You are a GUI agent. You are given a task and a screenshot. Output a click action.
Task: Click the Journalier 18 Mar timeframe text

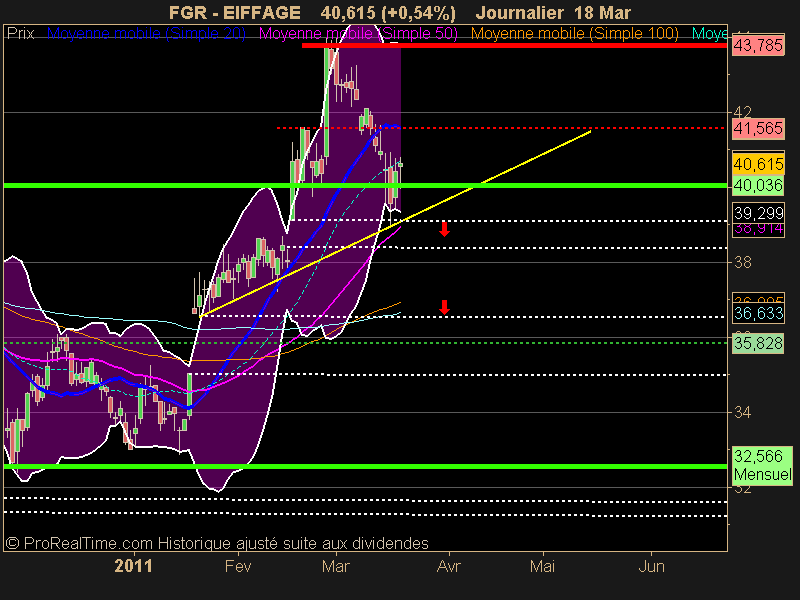(554, 12)
